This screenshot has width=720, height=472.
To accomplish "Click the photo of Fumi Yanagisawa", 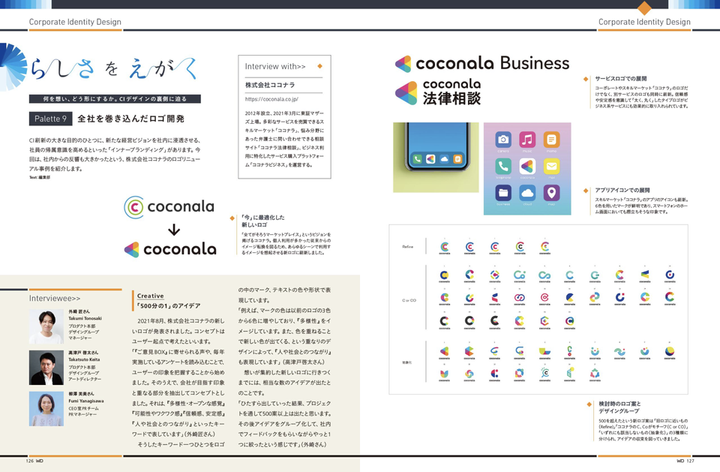I will [46, 409].
